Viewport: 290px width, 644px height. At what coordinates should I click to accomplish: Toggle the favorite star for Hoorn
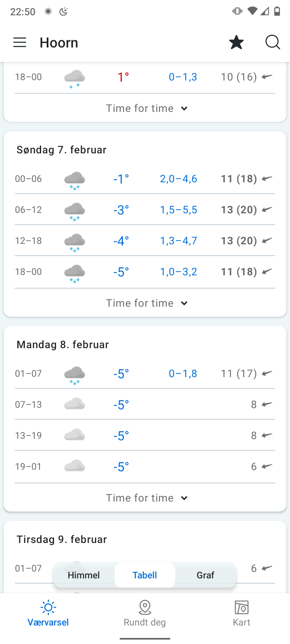[x=236, y=43]
